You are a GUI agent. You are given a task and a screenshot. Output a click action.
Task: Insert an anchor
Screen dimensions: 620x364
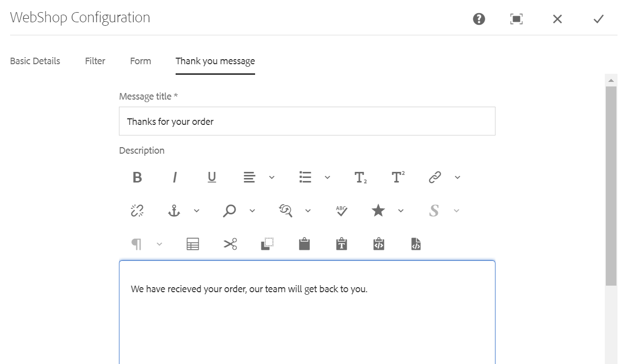174,211
